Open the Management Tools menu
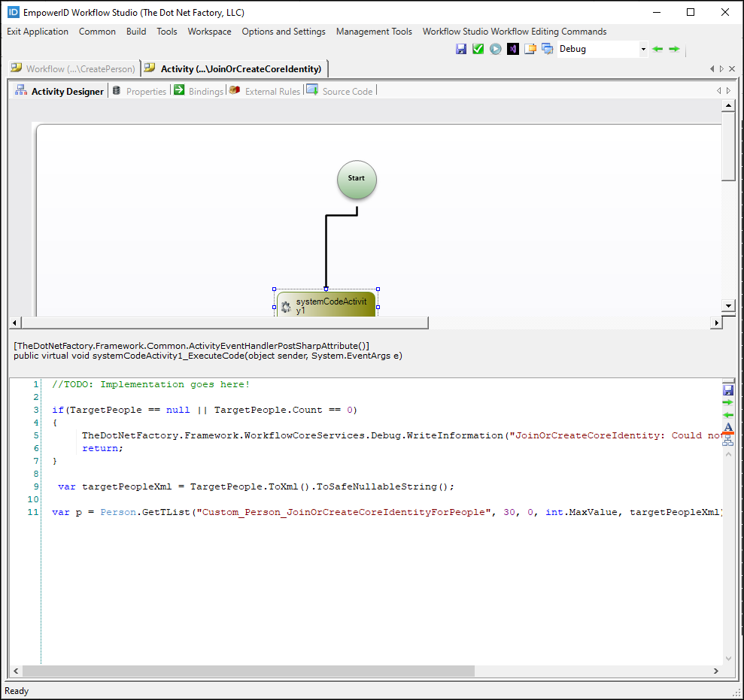744x700 pixels. [374, 32]
